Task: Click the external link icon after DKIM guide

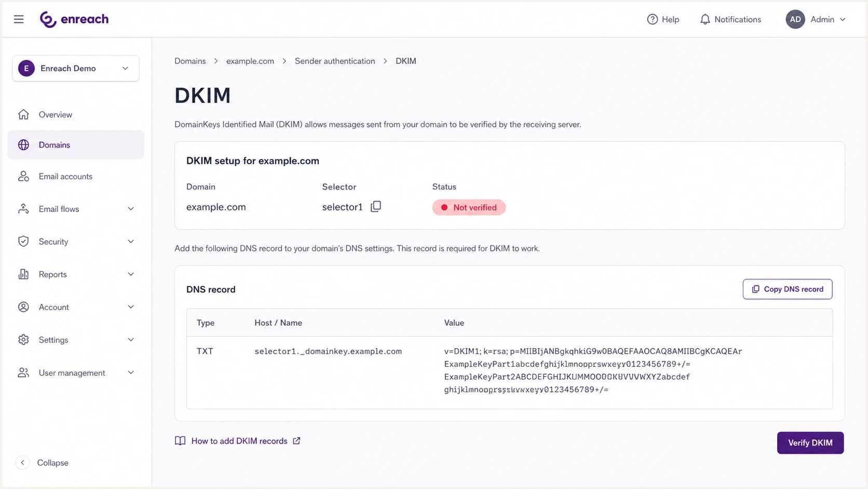Action: [296, 441]
